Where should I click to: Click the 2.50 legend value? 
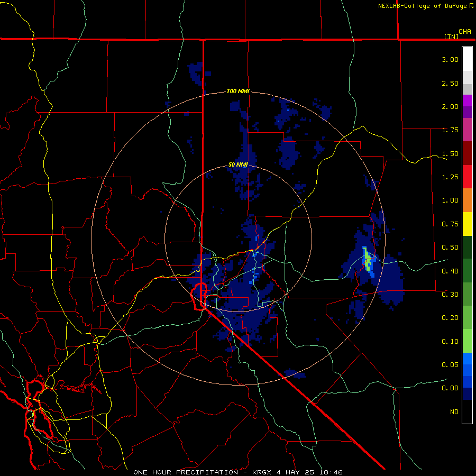pyautogui.click(x=450, y=83)
